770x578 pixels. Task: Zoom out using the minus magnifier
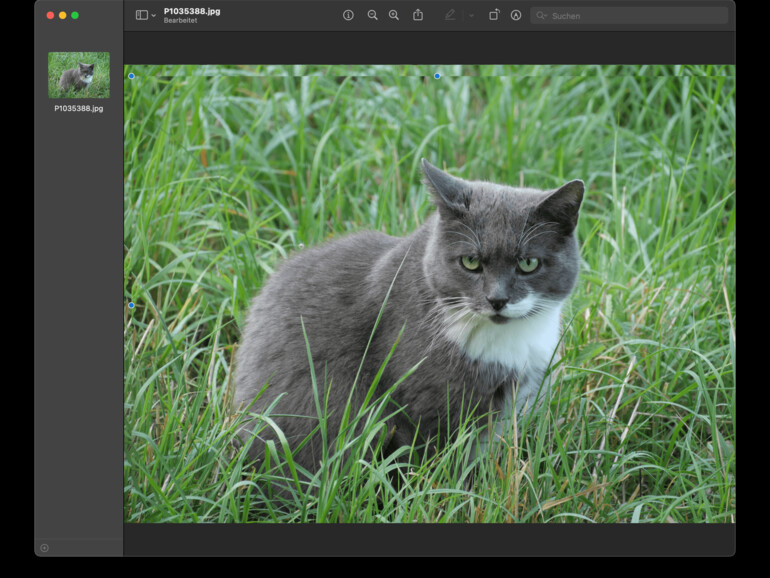coord(372,15)
